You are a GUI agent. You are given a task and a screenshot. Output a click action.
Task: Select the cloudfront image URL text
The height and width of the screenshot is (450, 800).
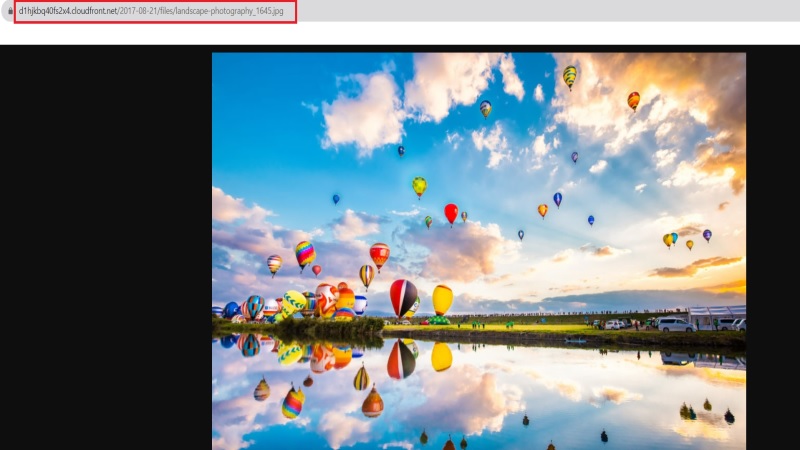pyautogui.click(x=151, y=11)
